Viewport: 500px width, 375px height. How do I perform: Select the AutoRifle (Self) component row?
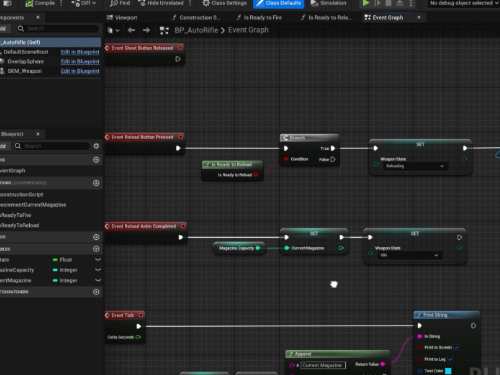coord(50,42)
